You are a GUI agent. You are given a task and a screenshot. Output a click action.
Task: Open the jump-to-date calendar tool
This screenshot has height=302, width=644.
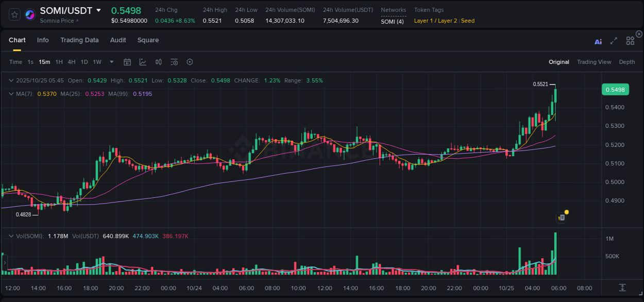pyautogui.click(x=127, y=62)
